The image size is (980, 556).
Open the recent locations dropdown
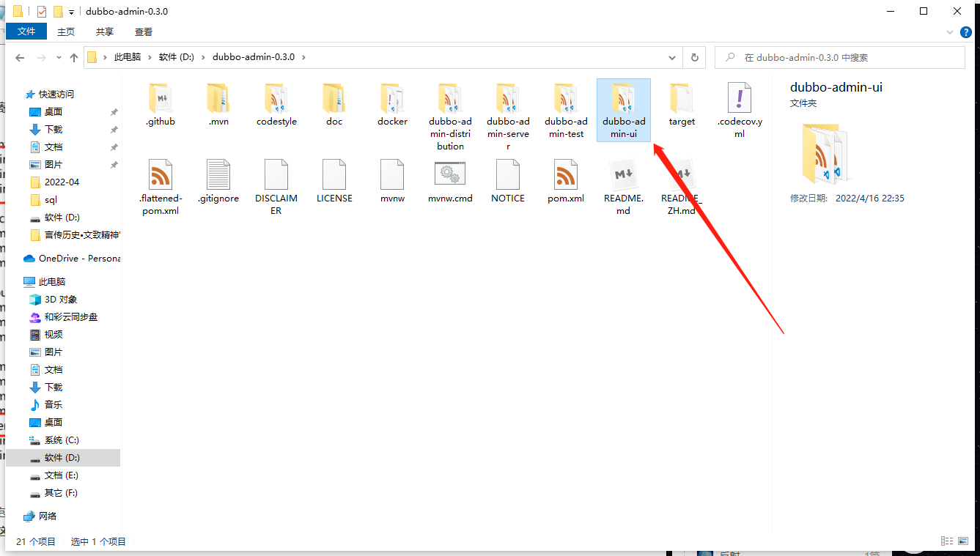59,57
